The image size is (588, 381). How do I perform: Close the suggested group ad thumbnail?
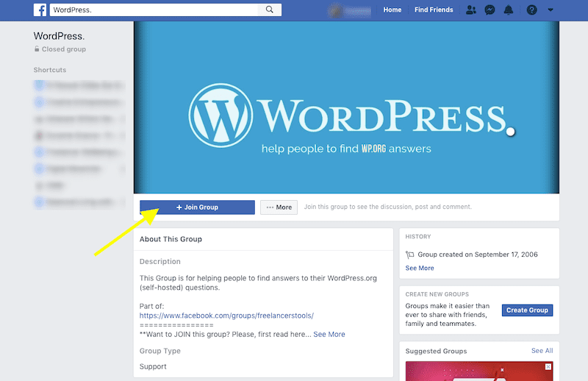click(x=548, y=366)
